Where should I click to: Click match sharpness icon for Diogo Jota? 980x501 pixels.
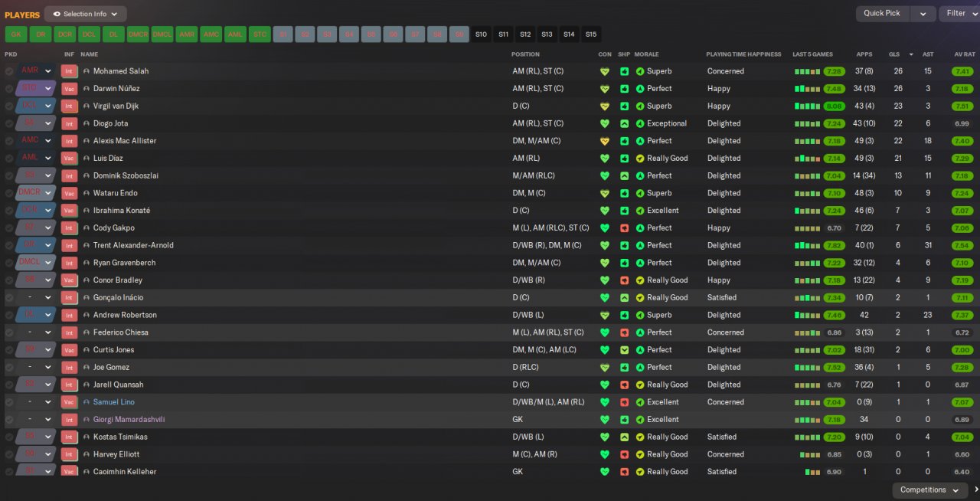pos(624,123)
